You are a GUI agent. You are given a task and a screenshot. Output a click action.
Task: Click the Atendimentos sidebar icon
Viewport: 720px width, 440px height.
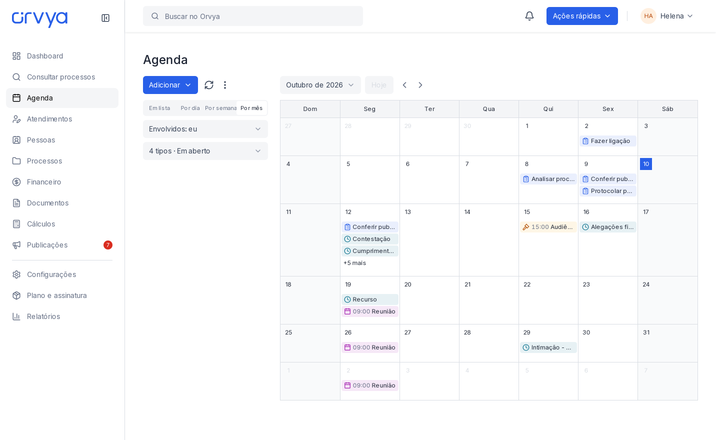17,119
